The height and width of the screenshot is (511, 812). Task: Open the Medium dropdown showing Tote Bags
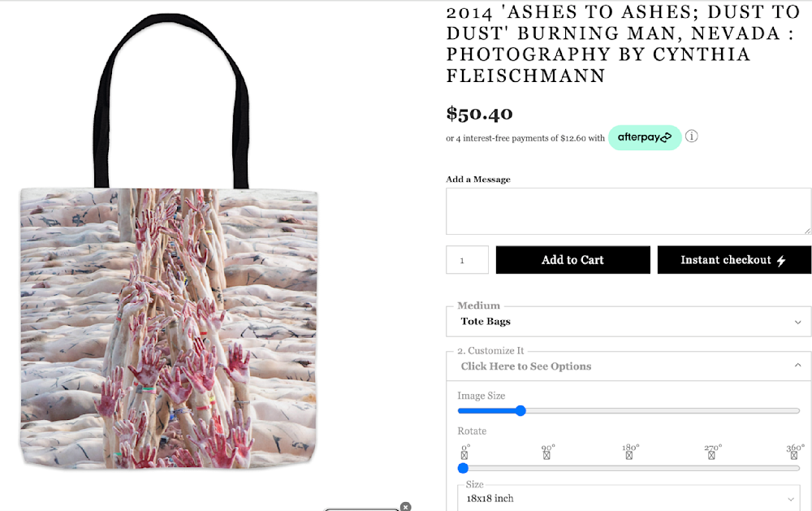point(628,322)
